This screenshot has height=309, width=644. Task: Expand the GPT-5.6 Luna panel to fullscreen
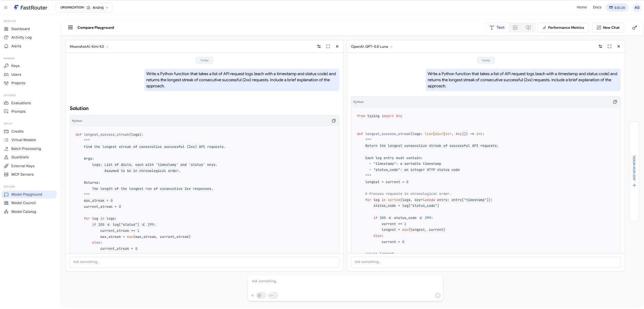609,46
